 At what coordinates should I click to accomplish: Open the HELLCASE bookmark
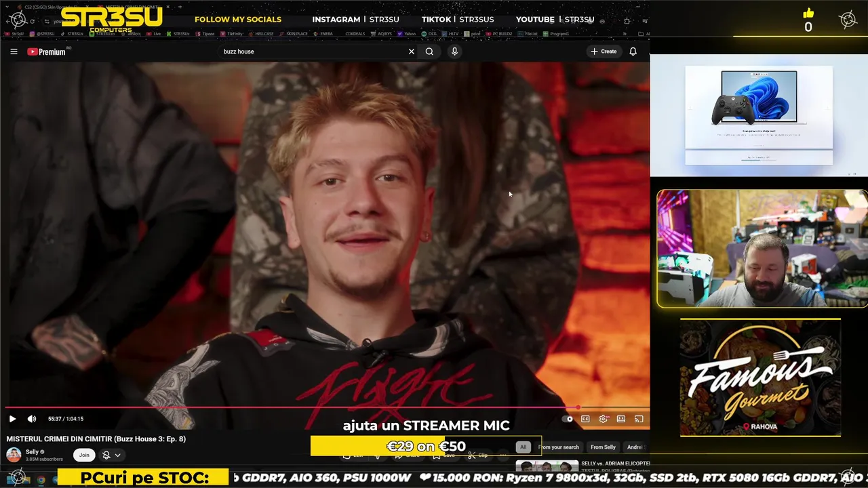click(x=262, y=33)
